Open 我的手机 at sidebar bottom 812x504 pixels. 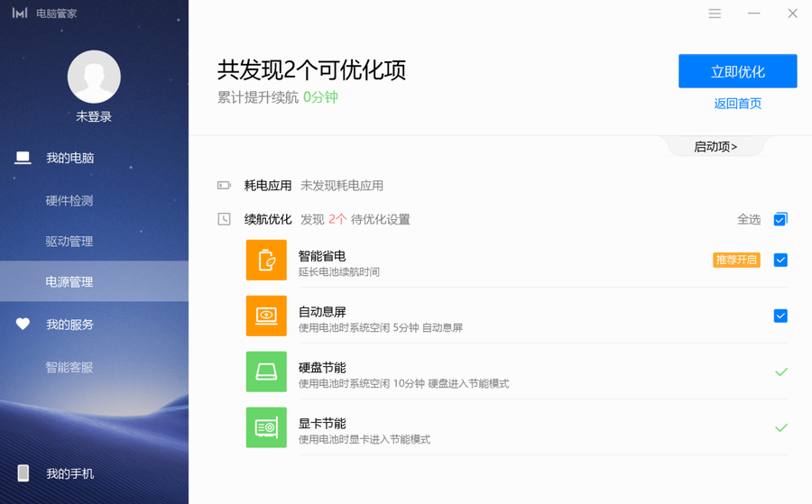tap(69, 473)
